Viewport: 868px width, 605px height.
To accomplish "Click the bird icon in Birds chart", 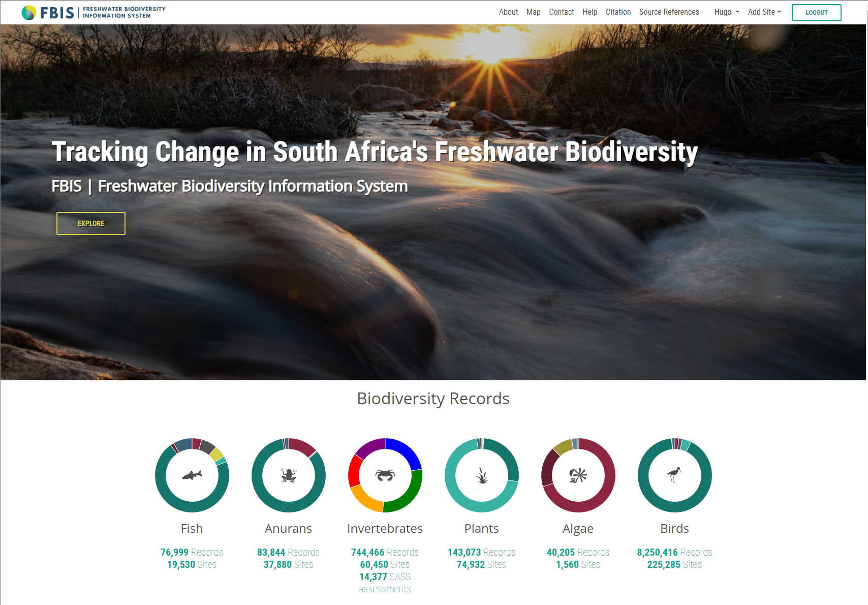I will (674, 474).
